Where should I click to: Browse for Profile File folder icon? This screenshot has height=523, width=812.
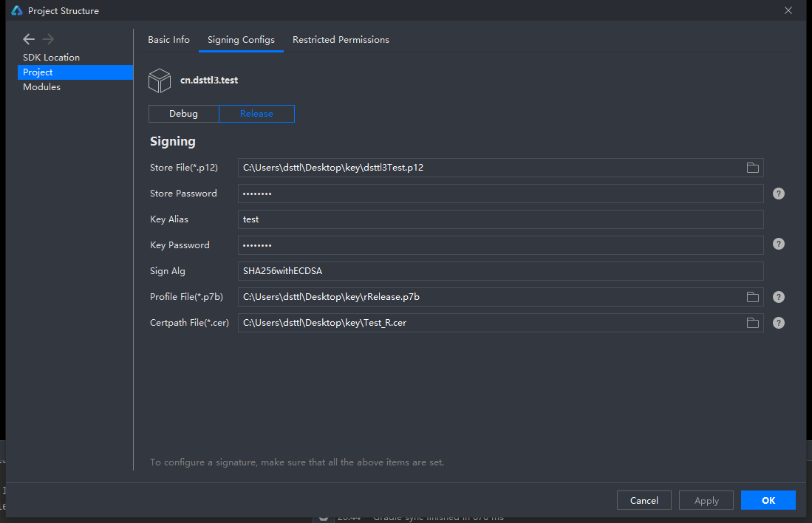[x=752, y=297]
